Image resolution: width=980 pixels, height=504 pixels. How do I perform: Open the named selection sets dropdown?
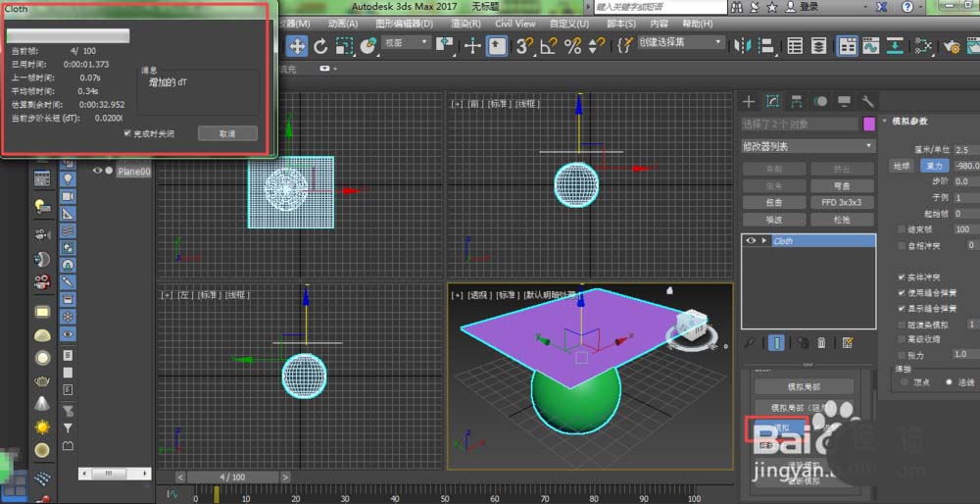[680, 42]
